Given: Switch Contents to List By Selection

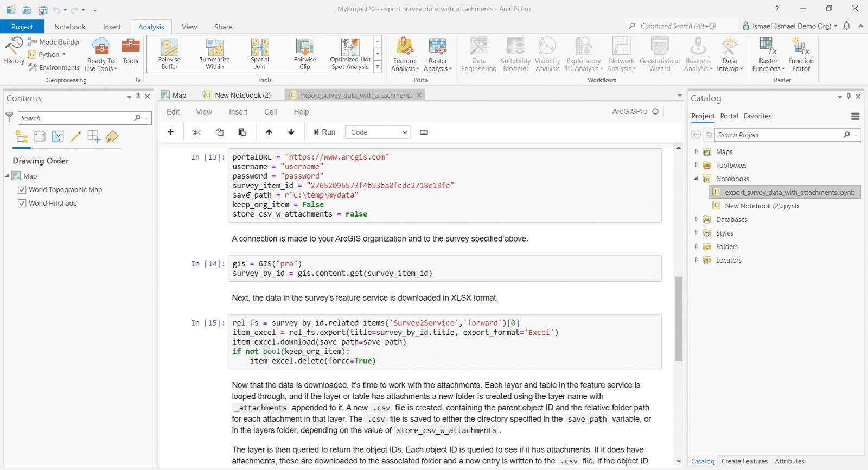Looking at the screenshot, I should pos(58,137).
